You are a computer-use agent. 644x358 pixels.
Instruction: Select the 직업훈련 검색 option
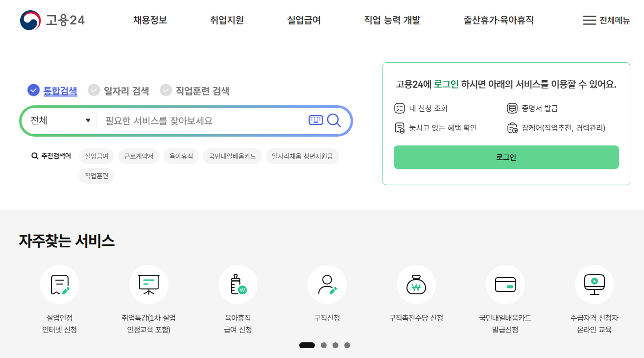[195, 91]
